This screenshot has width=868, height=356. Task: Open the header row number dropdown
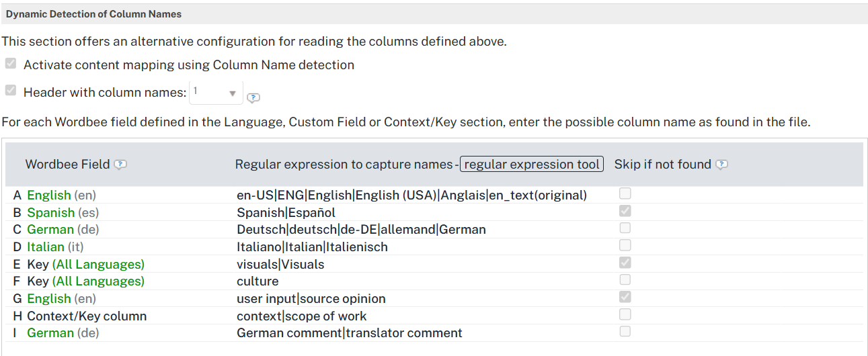click(x=216, y=93)
